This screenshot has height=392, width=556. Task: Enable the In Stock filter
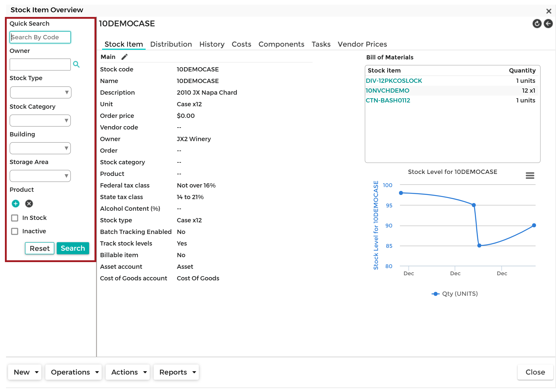(x=15, y=218)
